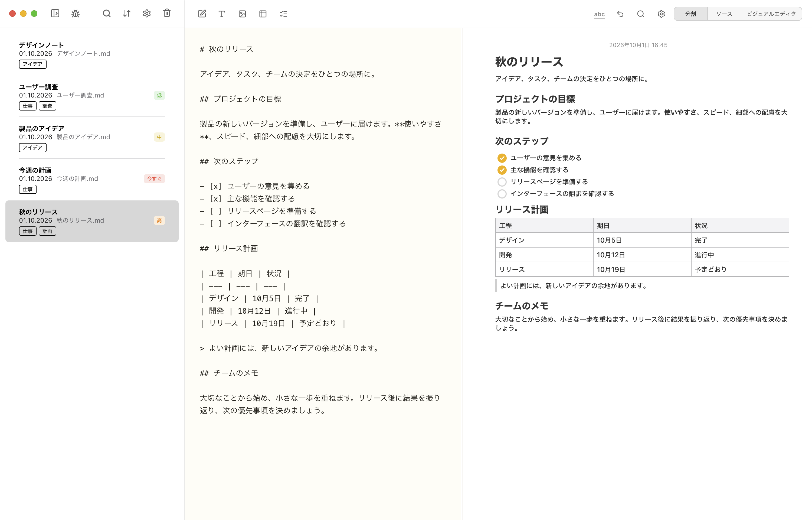
Task: Insert an image with the picture icon
Action: (242, 14)
